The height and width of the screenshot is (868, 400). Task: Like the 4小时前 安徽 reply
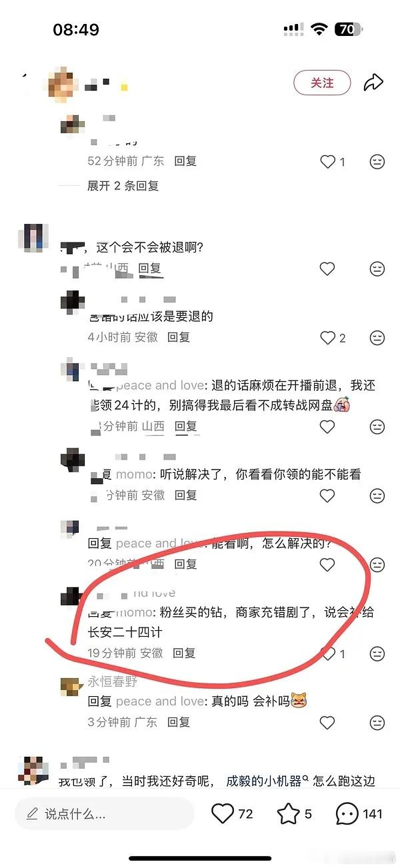tap(327, 338)
